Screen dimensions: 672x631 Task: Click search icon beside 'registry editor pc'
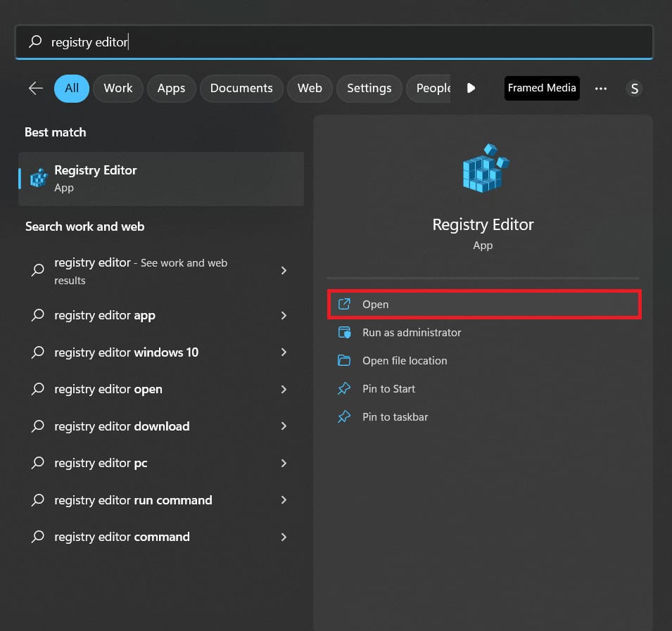[x=38, y=463]
